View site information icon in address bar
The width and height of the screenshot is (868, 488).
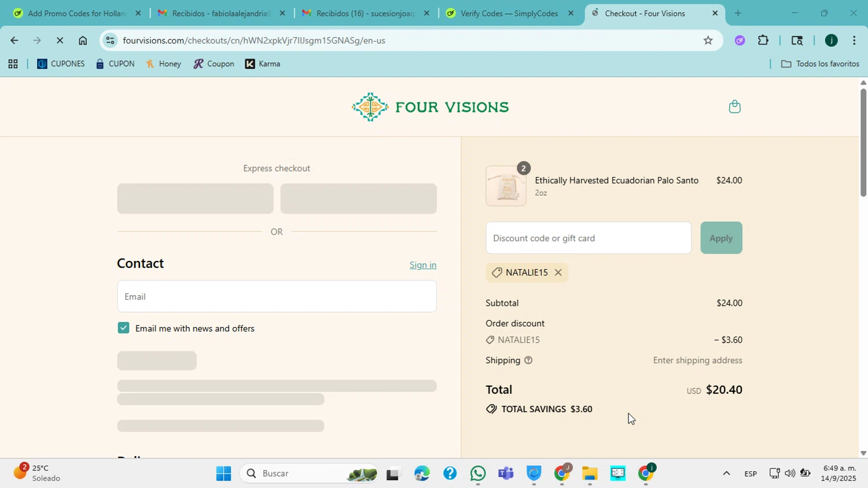coord(111,41)
